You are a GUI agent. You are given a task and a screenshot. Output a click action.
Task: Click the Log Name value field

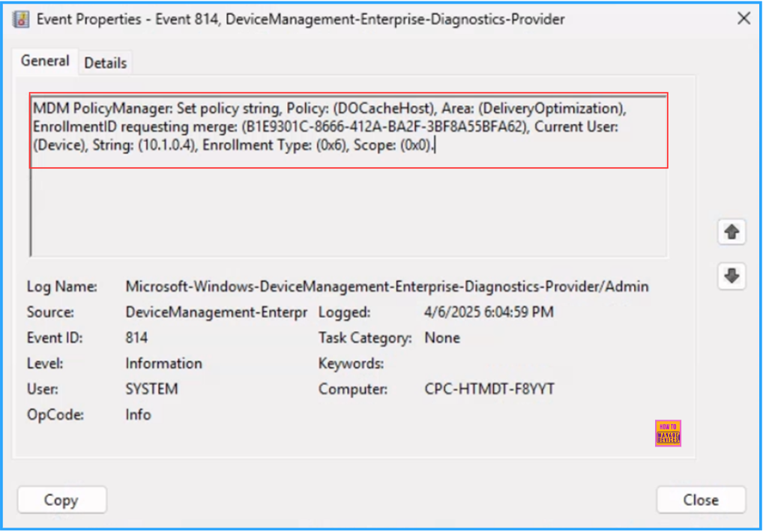(x=387, y=286)
